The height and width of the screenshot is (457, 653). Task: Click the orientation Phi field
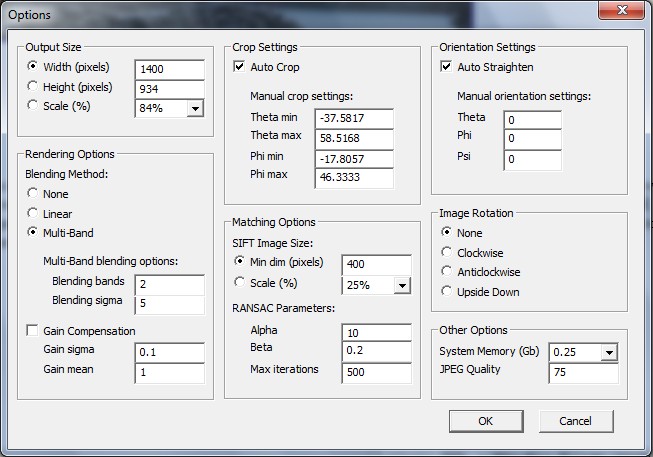[x=533, y=139]
